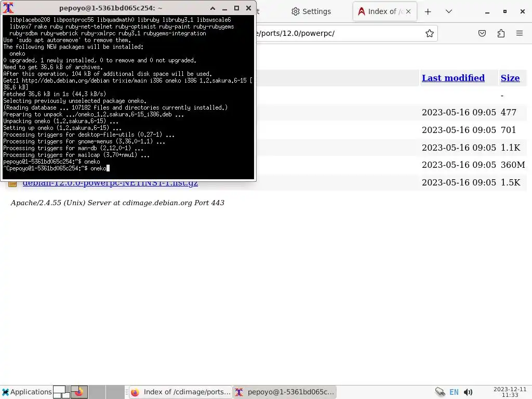Open the xterm window menu icon
Image resolution: width=532 pixels, height=399 pixels.
pos(8,8)
